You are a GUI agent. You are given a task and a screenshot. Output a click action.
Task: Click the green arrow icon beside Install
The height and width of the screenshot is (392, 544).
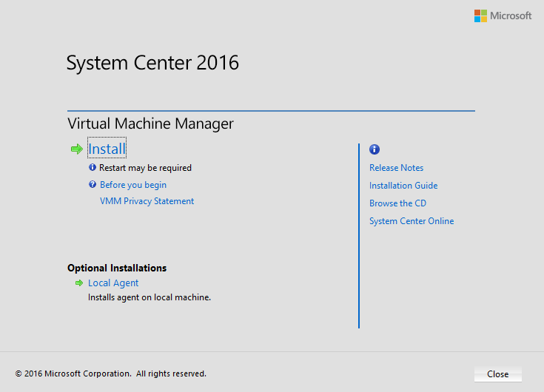point(77,149)
